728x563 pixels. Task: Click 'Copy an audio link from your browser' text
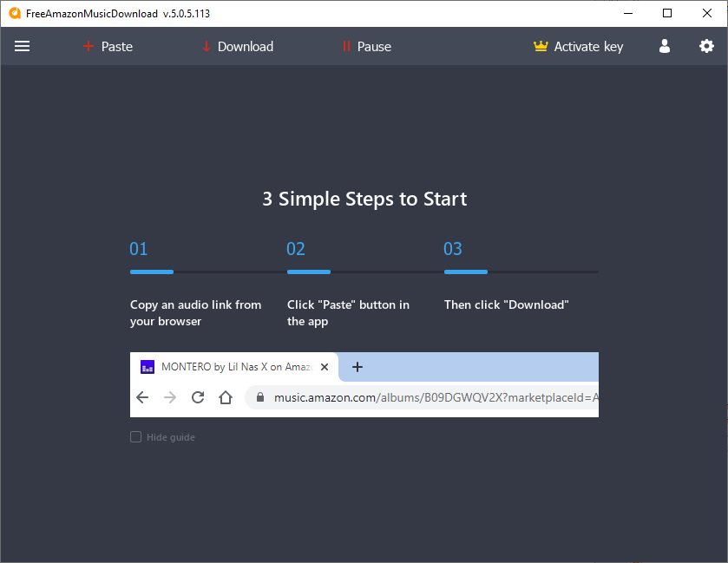tap(195, 313)
